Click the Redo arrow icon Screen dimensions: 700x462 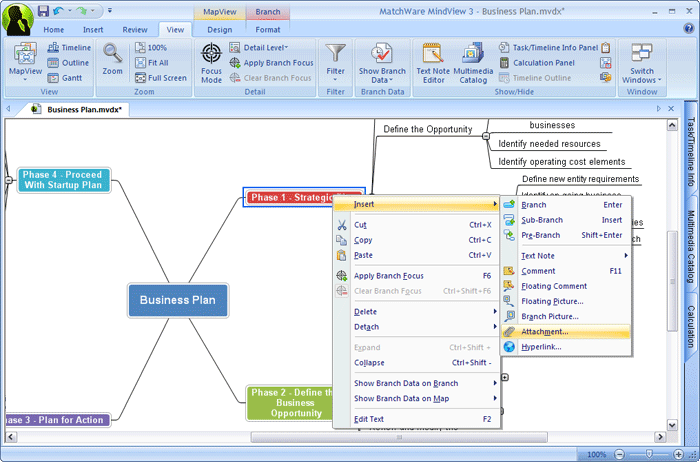coord(81,11)
